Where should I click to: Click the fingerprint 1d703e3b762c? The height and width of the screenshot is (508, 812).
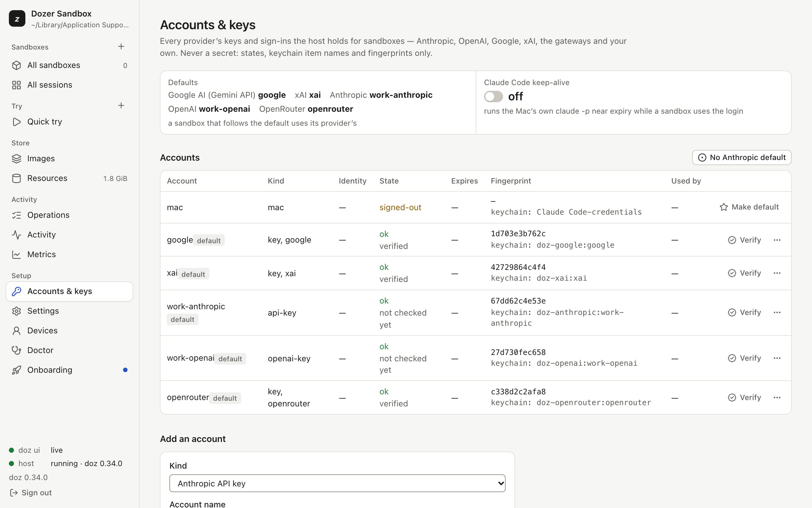coord(518,233)
